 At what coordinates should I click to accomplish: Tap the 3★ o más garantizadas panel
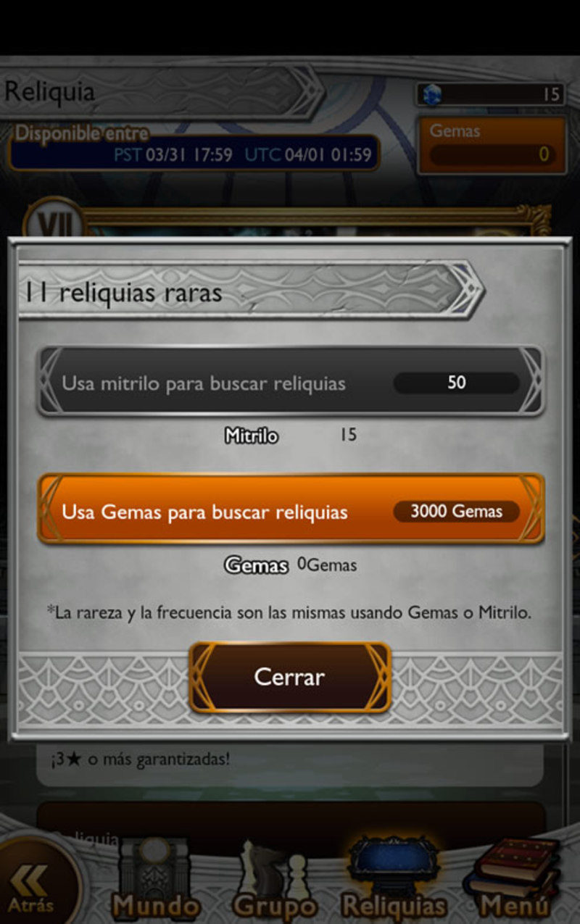290,762
